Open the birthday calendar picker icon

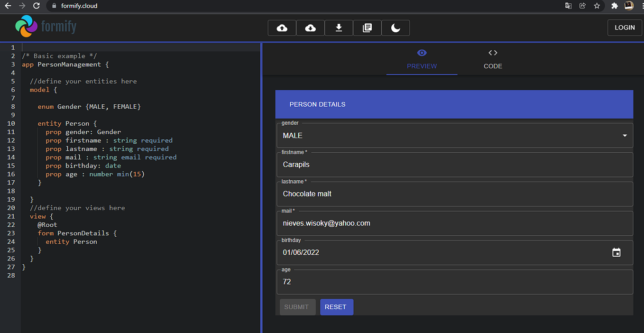[616, 252]
